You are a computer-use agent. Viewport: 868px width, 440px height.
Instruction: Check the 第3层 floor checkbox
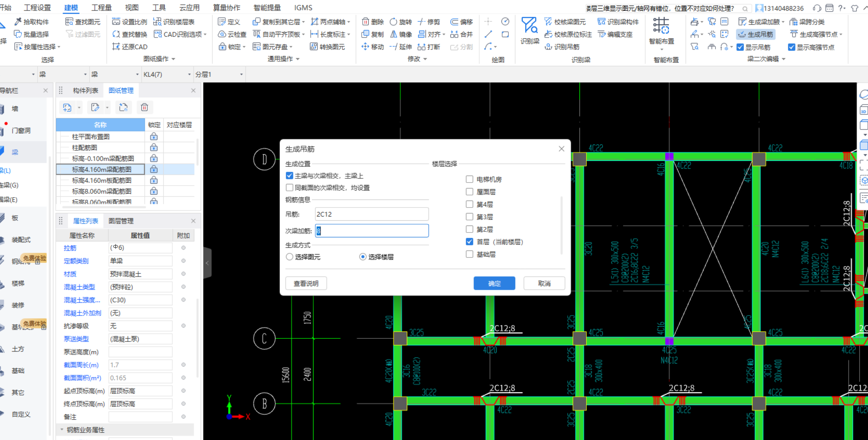point(470,217)
